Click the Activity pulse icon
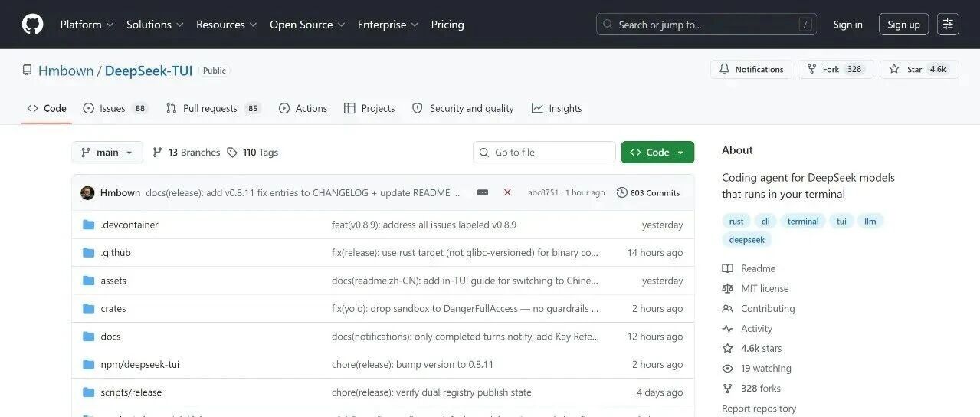This screenshot has width=980, height=417. point(727,328)
